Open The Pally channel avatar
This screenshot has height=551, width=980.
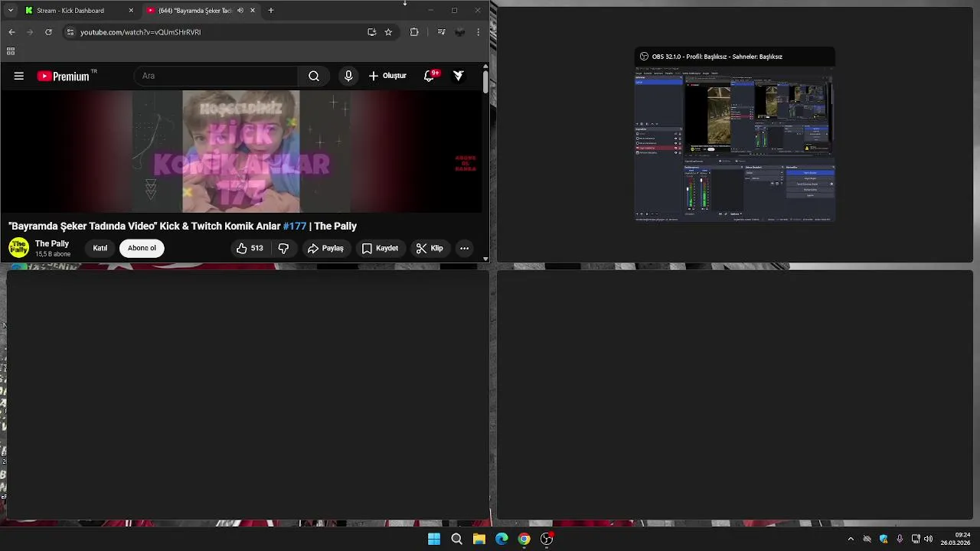click(x=19, y=248)
